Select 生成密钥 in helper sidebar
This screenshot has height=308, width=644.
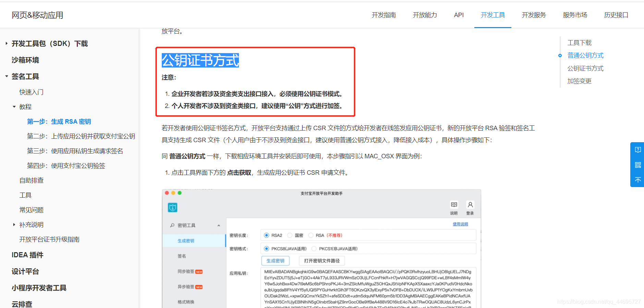194,241
